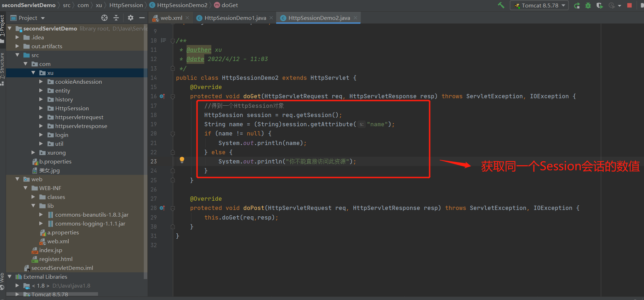Screen dimensions: 644x300
Task: Expand the HttpSerssion package
Action: click(41, 108)
